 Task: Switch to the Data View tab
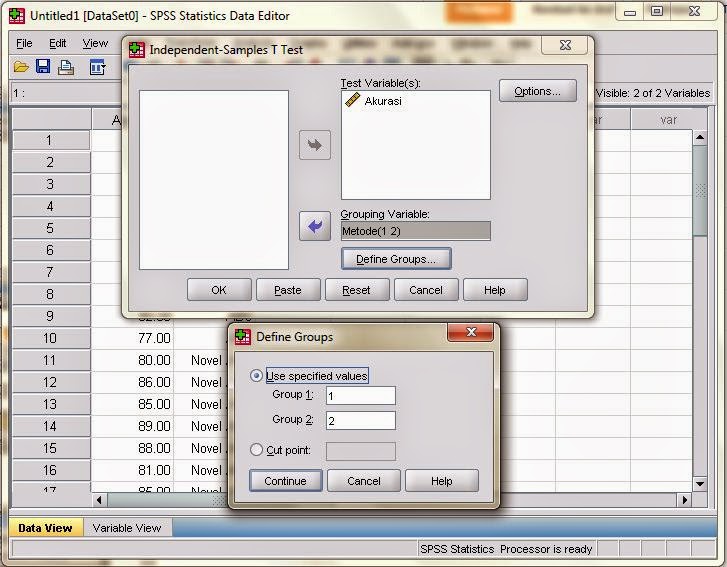pos(45,528)
